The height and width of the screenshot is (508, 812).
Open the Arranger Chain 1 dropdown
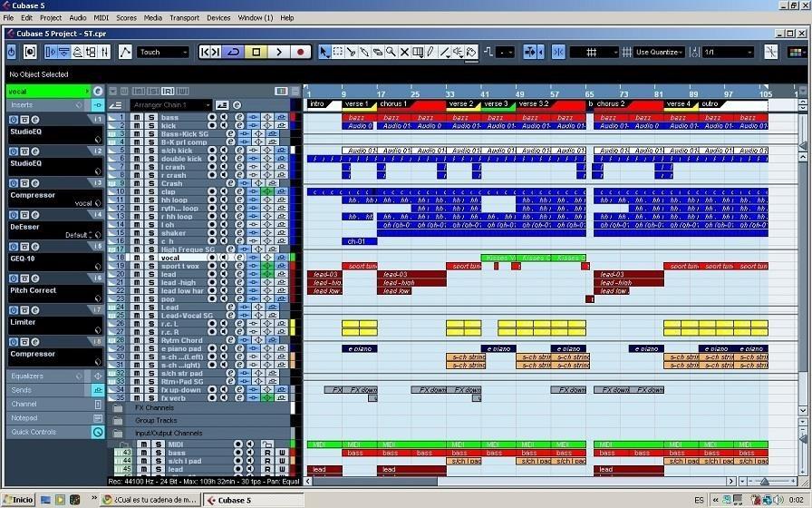[x=171, y=104]
